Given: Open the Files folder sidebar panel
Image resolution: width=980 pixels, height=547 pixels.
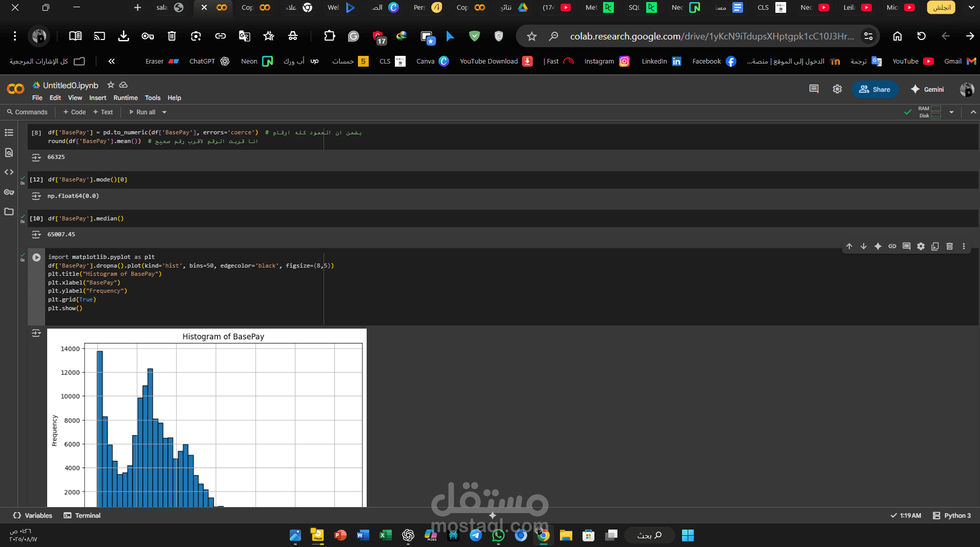Looking at the screenshot, I should 9,212.
